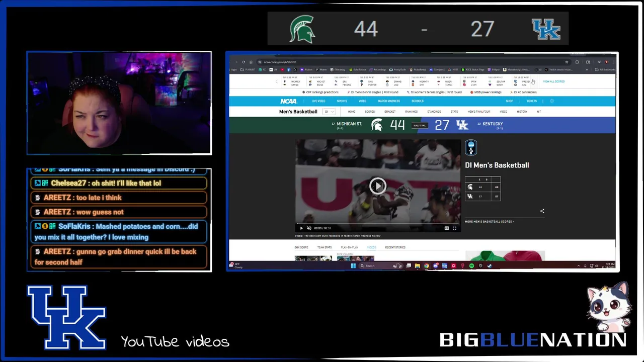This screenshot has height=362, width=644.
Task: Open MEN'S FINAL FOUR in subnav
Action: (479, 112)
